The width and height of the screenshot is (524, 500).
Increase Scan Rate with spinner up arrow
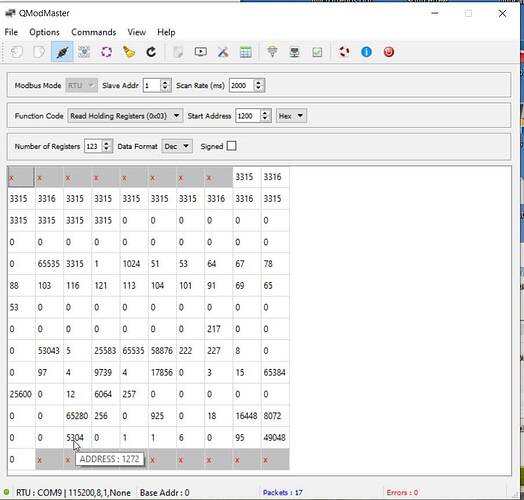pos(258,82)
